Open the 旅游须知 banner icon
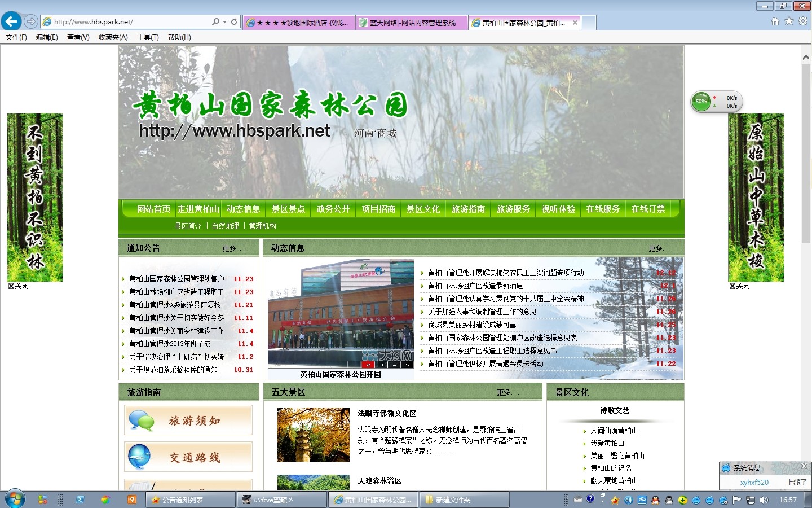Viewport: 812px width, 508px height. [x=188, y=421]
